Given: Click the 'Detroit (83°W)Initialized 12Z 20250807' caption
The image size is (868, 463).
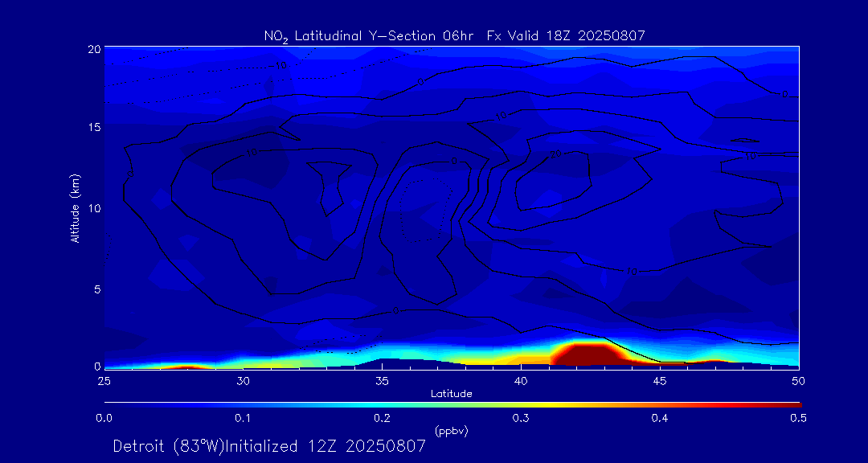Looking at the screenshot, I should coord(270,446).
